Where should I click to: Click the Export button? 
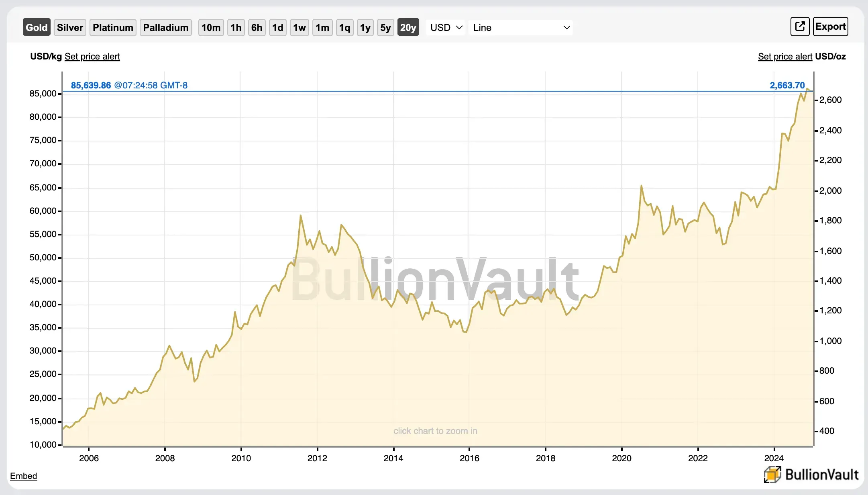click(x=830, y=27)
